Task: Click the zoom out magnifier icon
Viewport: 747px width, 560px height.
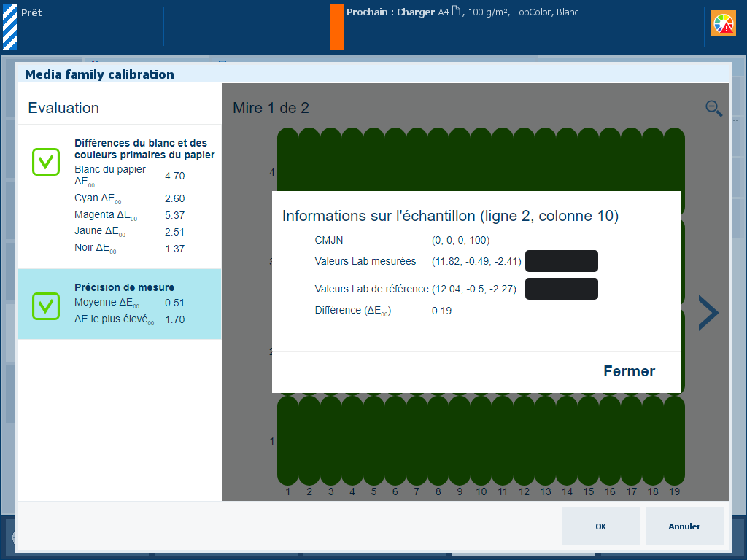Action: pyautogui.click(x=713, y=109)
